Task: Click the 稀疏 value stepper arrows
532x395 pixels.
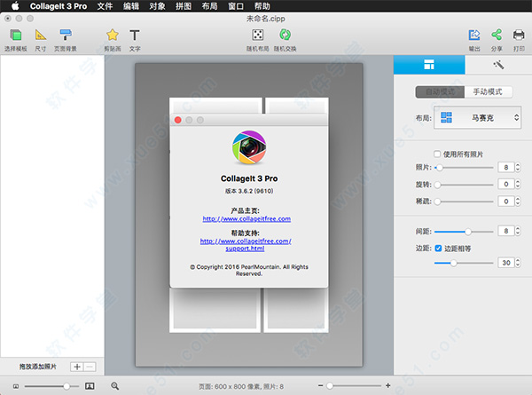Action: pyautogui.click(x=518, y=201)
